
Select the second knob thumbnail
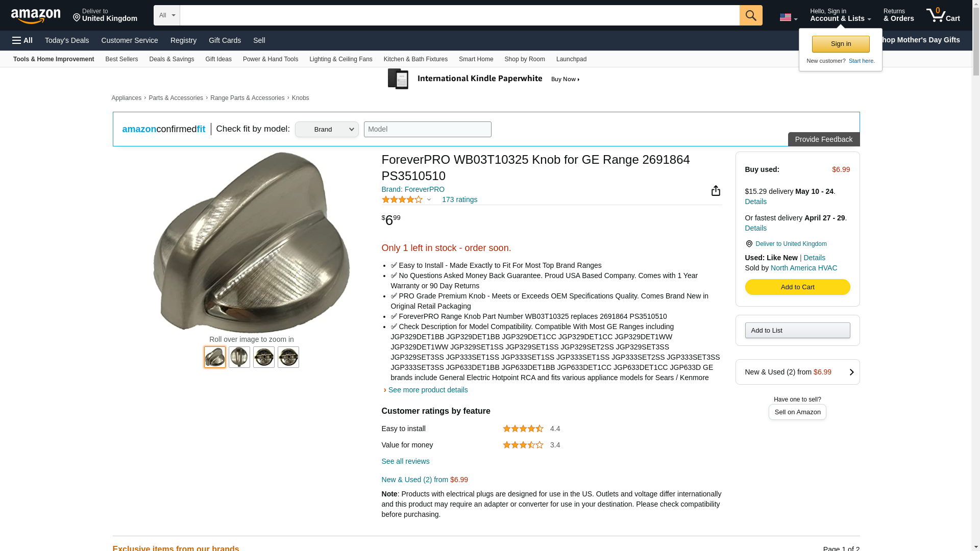239,357
